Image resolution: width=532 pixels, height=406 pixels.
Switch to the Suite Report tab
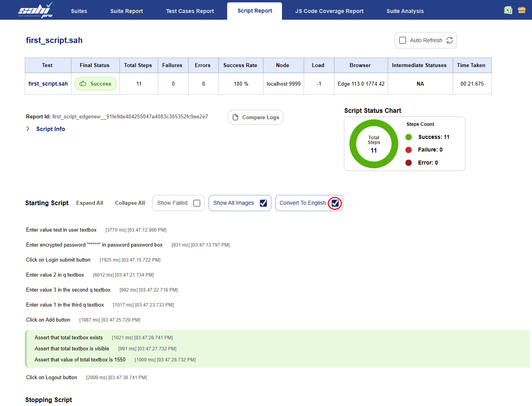pyautogui.click(x=127, y=11)
